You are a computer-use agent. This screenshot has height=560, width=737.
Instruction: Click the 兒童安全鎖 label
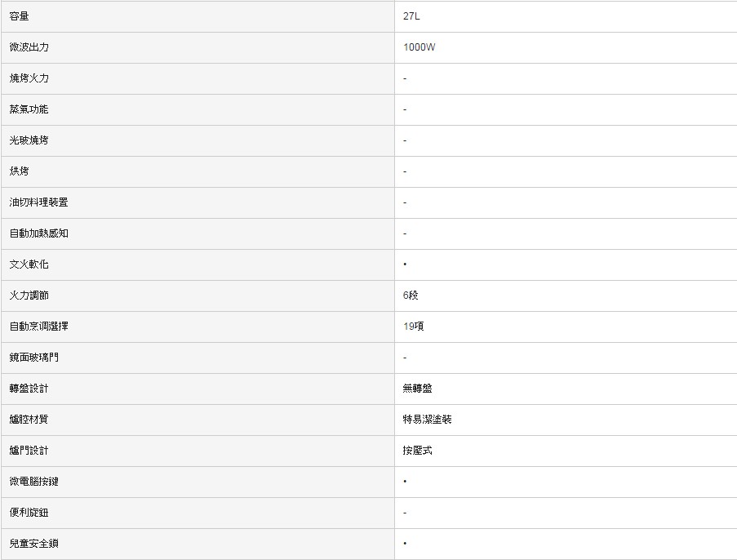coord(33,544)
